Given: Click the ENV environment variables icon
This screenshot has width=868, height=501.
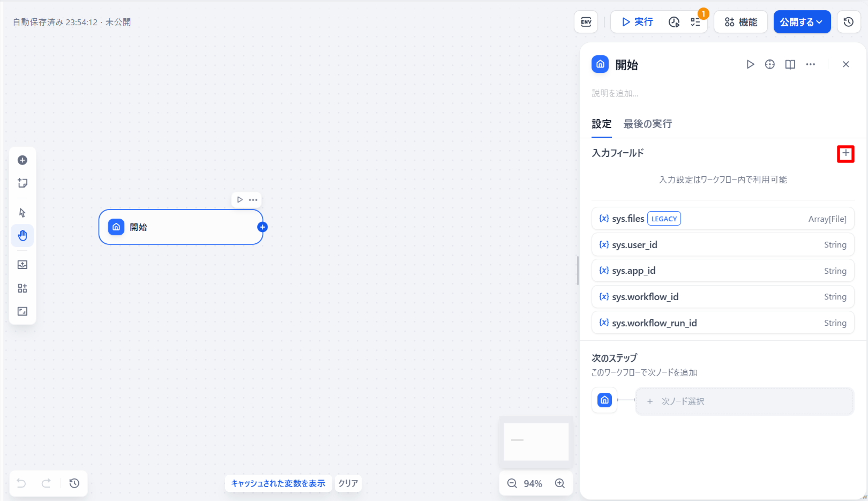Looking at the screenshot, I should pos(586,22).
